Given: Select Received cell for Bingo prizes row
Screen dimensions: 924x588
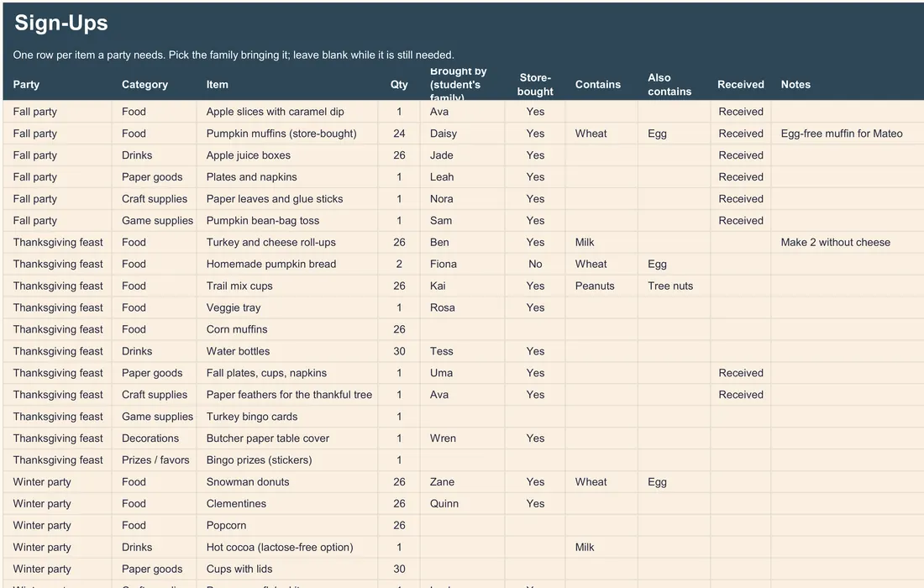Looking at the screenshot, I should pos(741,460).
